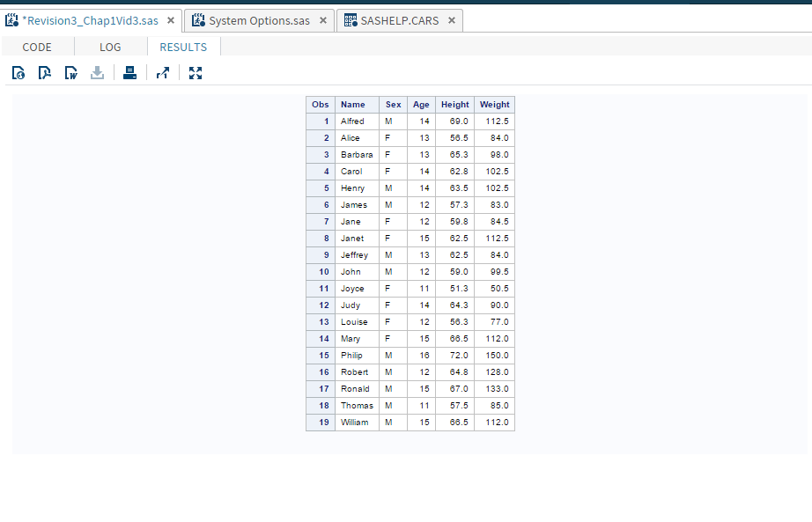
Task: Click Philip's weight value 150.0
Action: pyautogui.click(x=495, y=356)
